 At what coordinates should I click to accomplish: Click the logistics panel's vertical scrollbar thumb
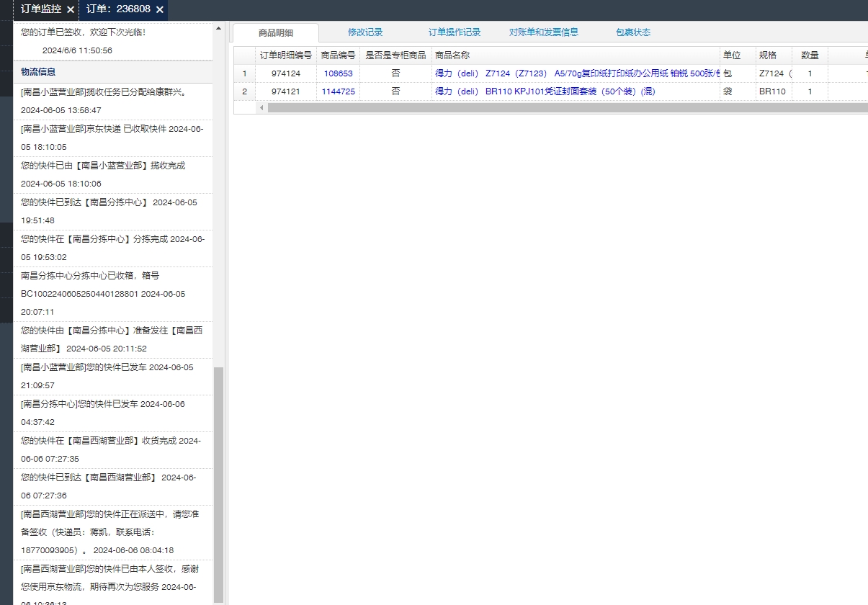coord(219,484)
